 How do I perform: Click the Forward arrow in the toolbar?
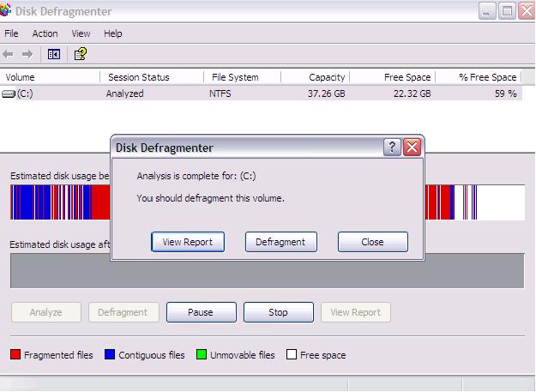click(27, 54)
